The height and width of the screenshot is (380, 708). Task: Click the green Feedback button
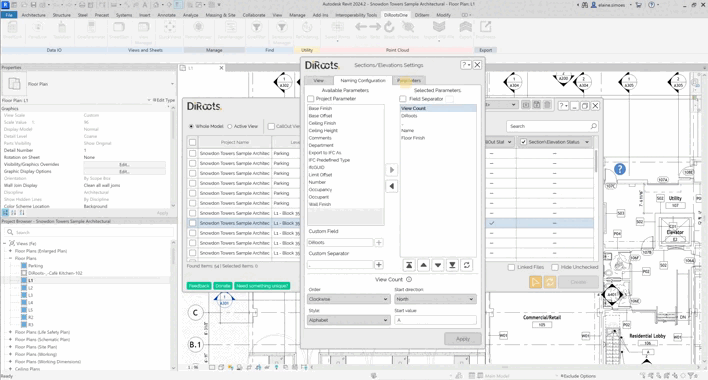click(x=199, y=286)
